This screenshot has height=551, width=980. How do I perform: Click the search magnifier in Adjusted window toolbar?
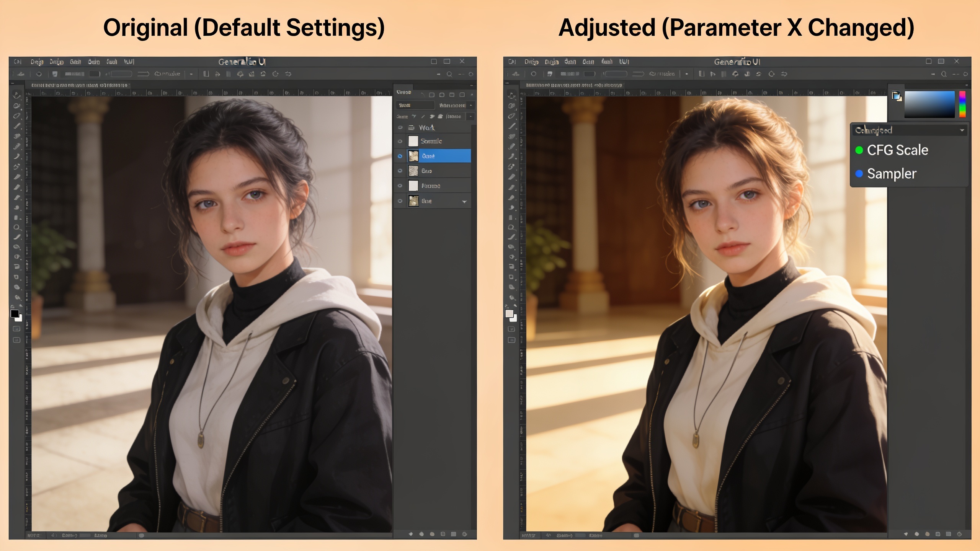click(x=944, y=74)
